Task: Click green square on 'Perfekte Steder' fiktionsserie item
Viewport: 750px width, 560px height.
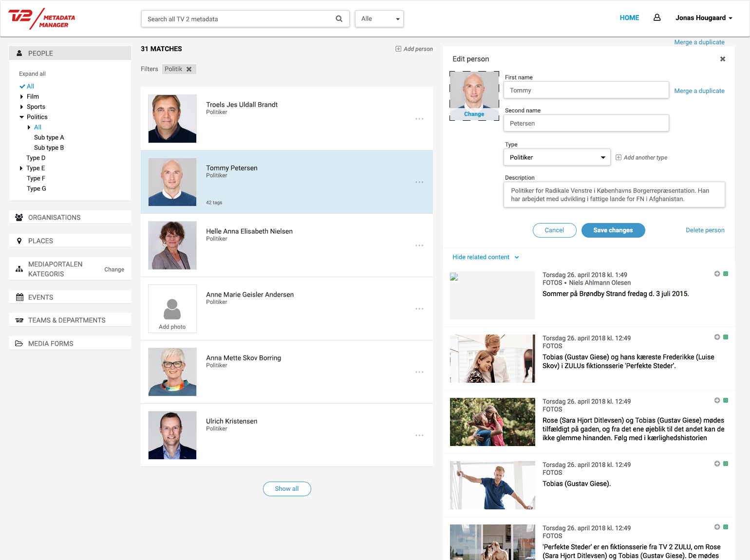Action: click(x=726, y=527)
